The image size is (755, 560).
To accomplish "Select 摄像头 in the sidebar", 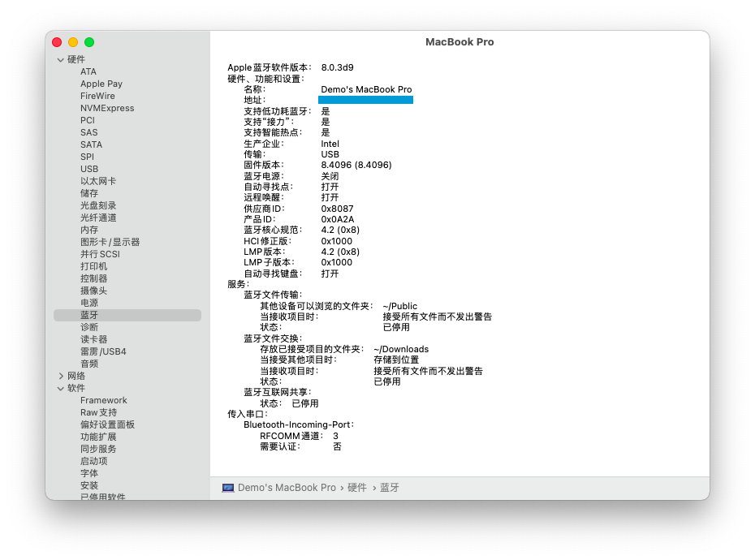I will click(x=94, y=291).
